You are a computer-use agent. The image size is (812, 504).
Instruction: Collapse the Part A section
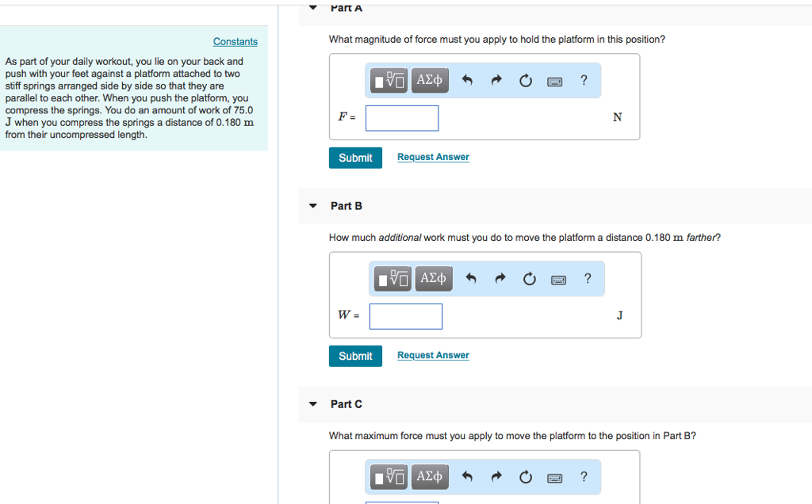click(x=313, y=8)
